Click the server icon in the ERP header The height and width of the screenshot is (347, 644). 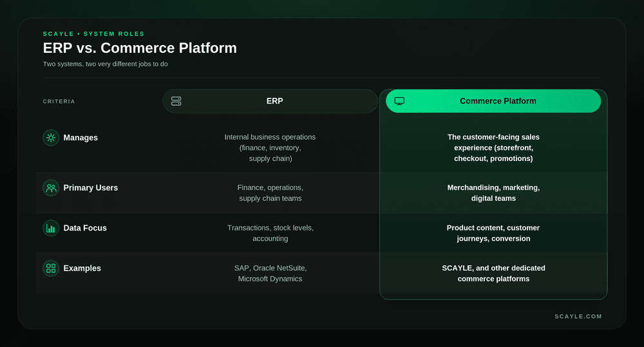(x=176, y=101)
